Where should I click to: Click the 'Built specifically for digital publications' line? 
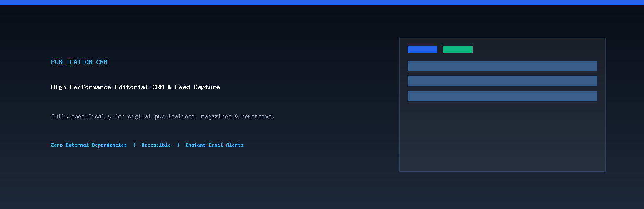click(163, 116)
